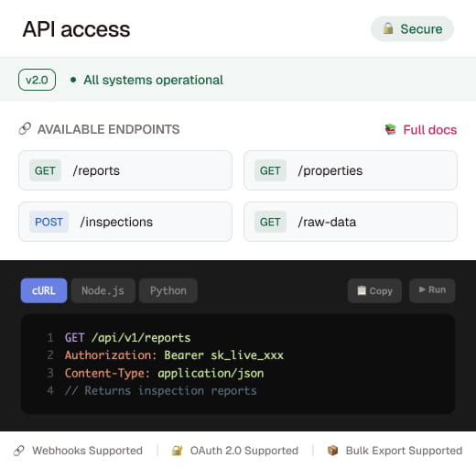
Task: Click the clipboard icon in Copy button
Action: pos(362,290)
